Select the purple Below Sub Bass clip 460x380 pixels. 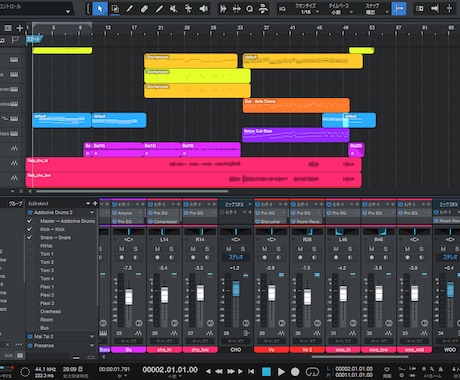point(295,135)
